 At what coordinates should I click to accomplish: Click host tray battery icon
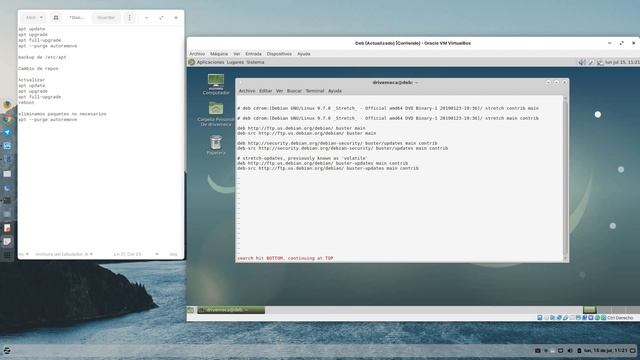pos(579,351)
